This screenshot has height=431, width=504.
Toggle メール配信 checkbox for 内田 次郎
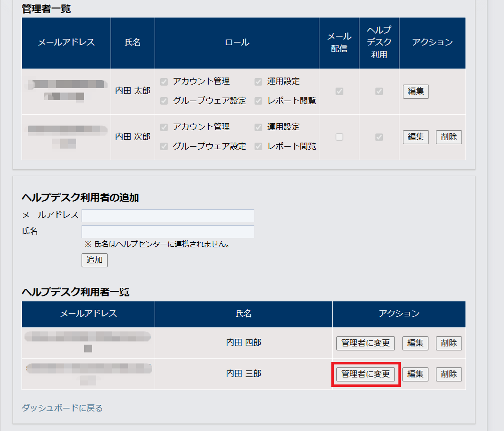click(339, 137)
